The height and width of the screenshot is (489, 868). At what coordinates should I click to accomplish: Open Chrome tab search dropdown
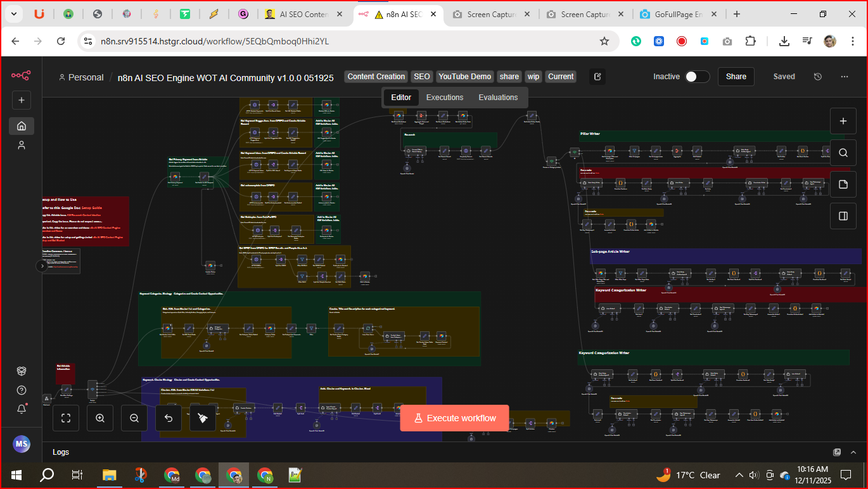pyautogui.click(x=15, y=14)
